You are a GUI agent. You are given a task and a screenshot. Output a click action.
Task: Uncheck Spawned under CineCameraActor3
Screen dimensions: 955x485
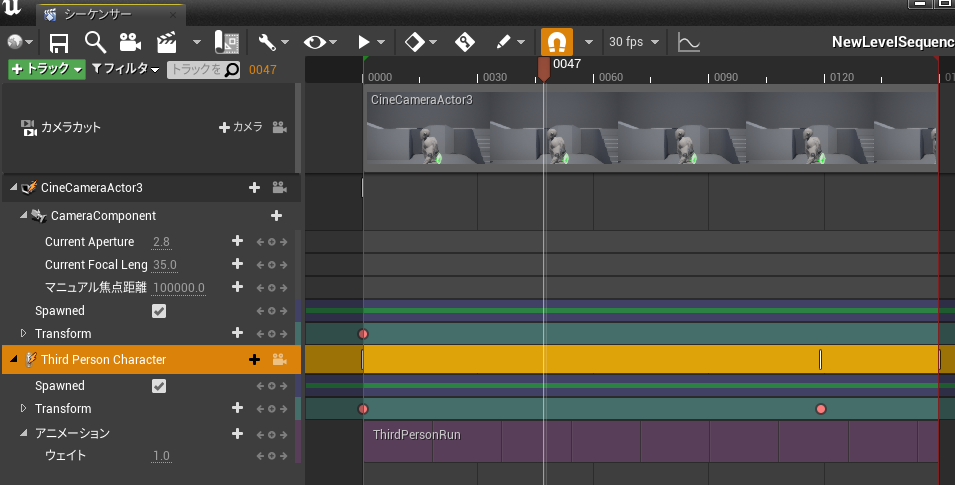[158, 311]
